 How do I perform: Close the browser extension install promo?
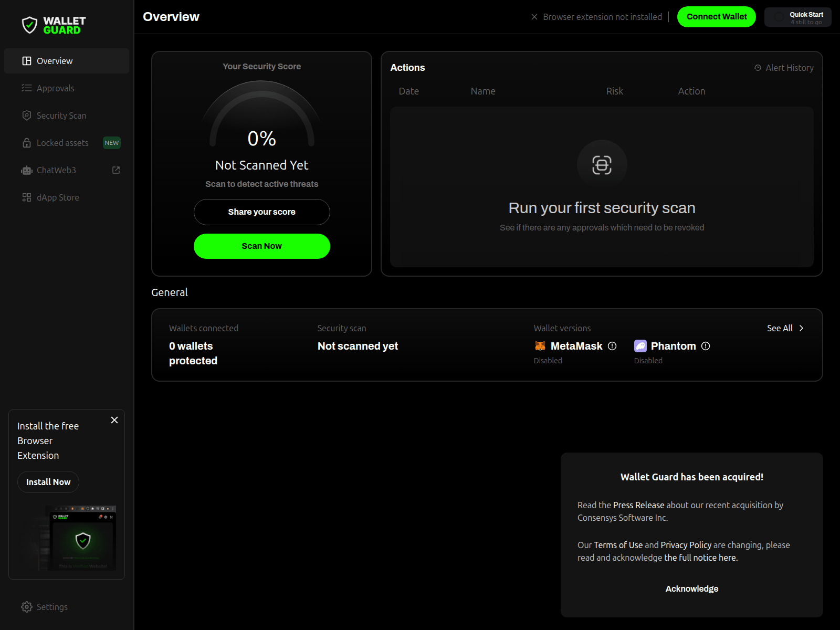[114, 420]
